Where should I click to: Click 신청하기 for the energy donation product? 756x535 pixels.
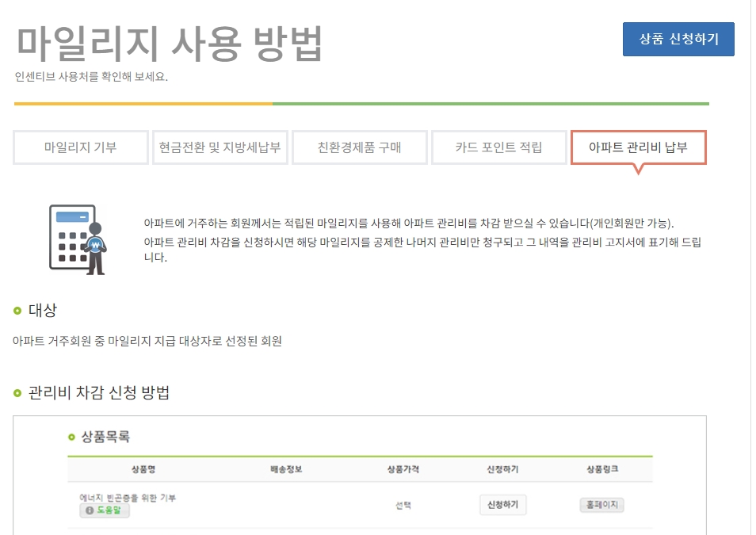click(503, 505)
